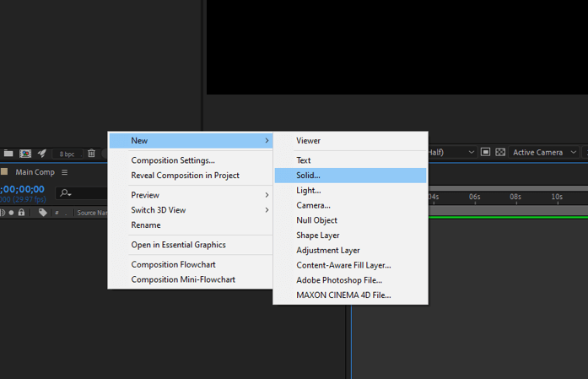Click the 06s mark on time ruler

tap(475, 197)
